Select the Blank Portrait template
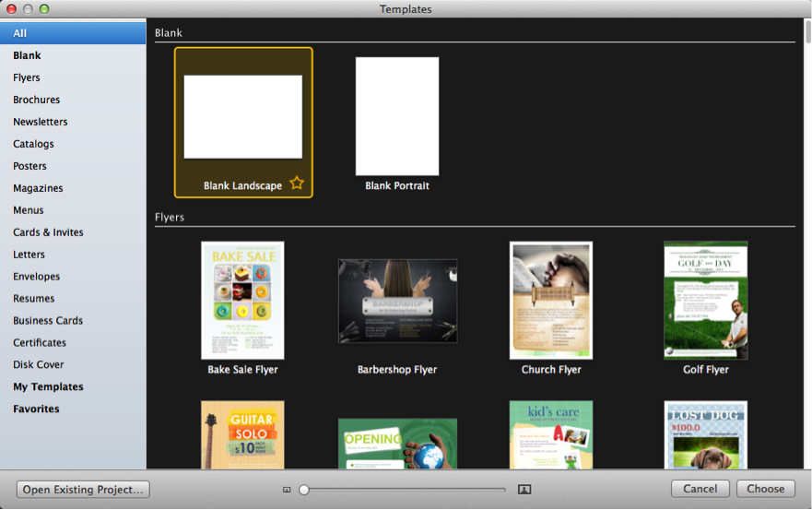 tap(397, 116)
